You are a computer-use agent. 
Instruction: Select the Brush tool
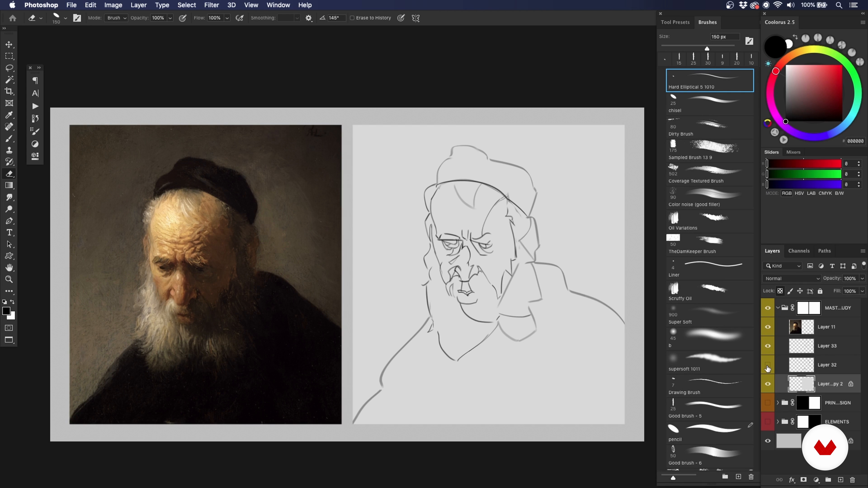pyautogui.click(x=9, y=139)
